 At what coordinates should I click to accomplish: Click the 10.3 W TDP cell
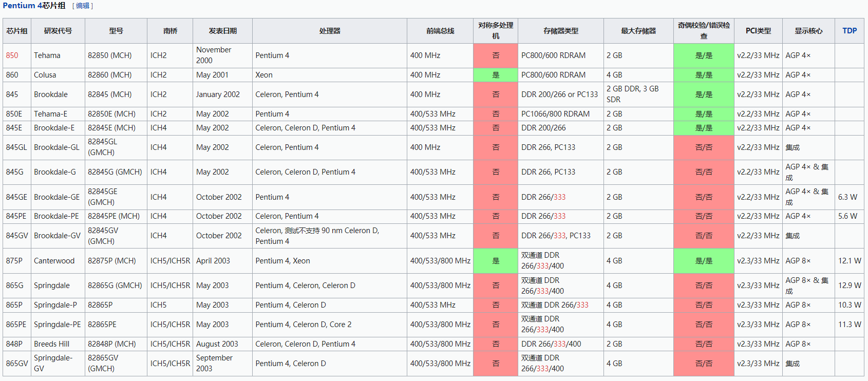click(850, 305)
